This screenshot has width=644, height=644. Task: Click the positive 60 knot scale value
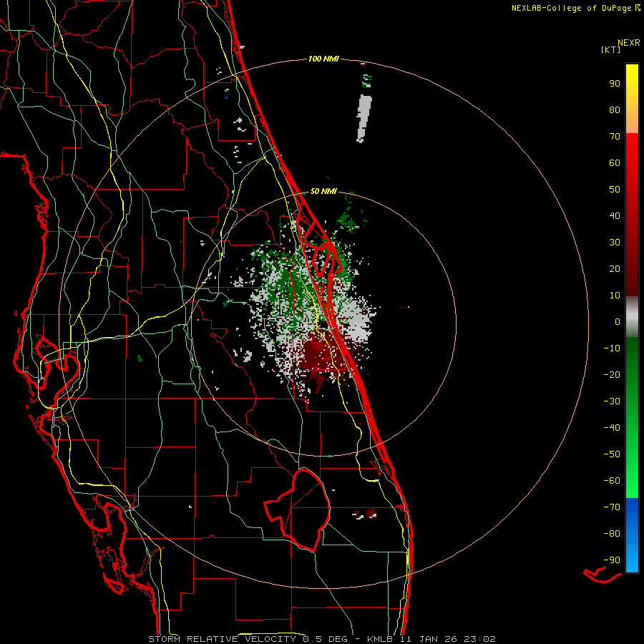(x=615, y=162)
